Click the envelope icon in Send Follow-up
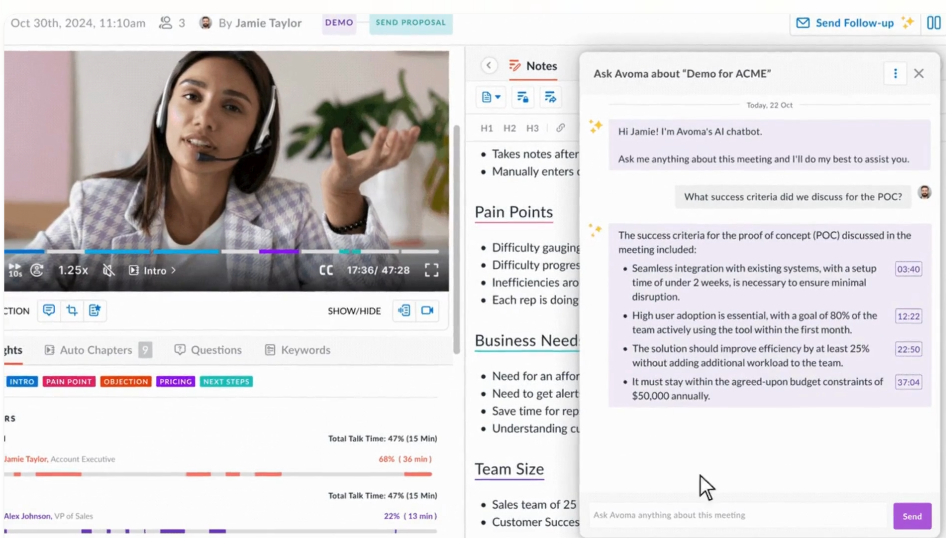This screenshot has width=946, height=538. point(802,23)
